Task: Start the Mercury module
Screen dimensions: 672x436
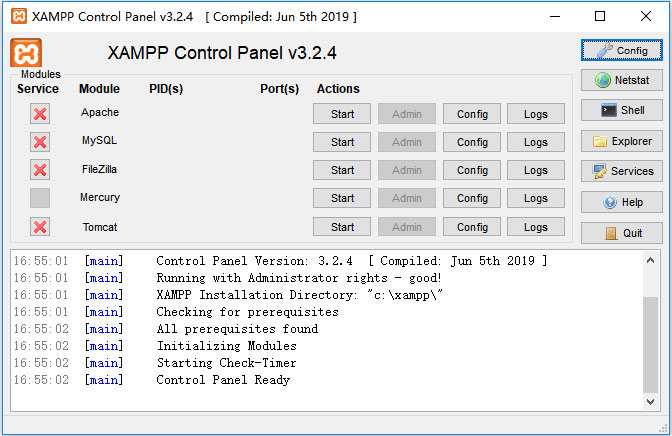Action: (x=342, y=198)
